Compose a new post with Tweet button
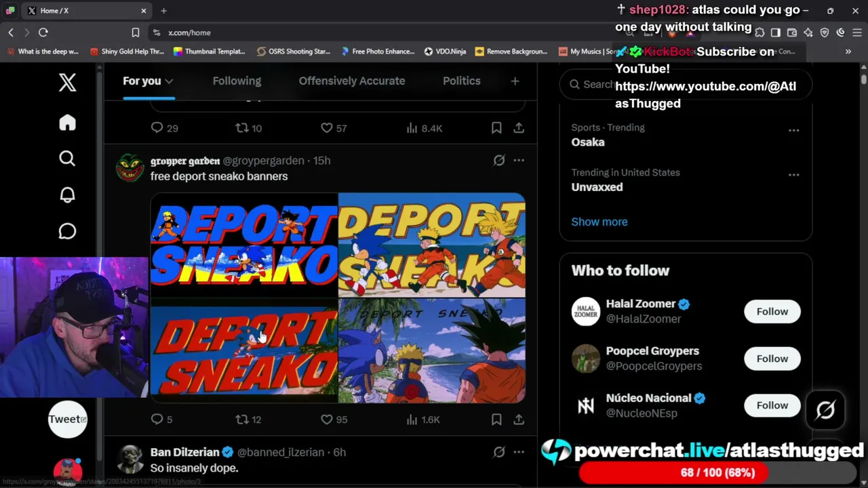Image resolution: width=868 pixels, height=488 pixels. coord(67,419)
